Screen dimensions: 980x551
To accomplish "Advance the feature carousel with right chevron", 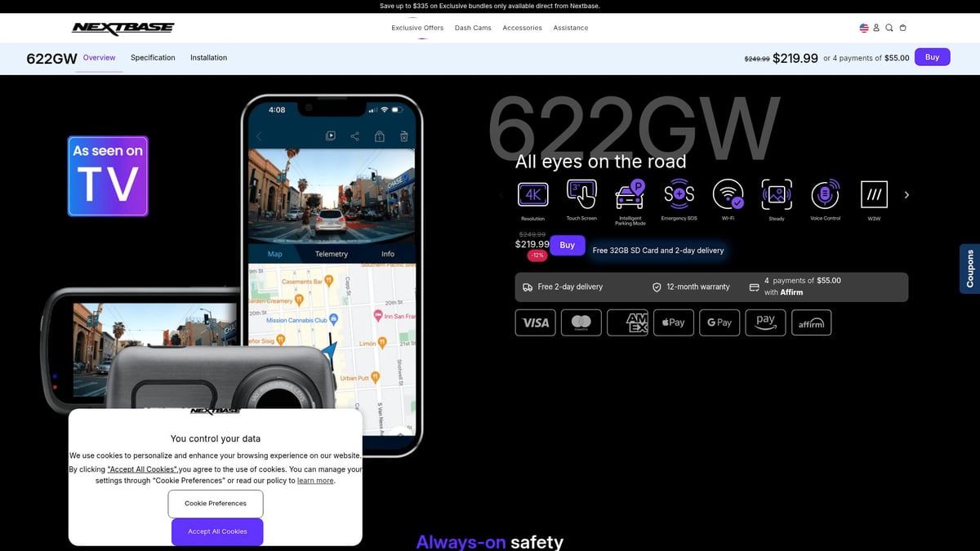I will click(906, 194).
